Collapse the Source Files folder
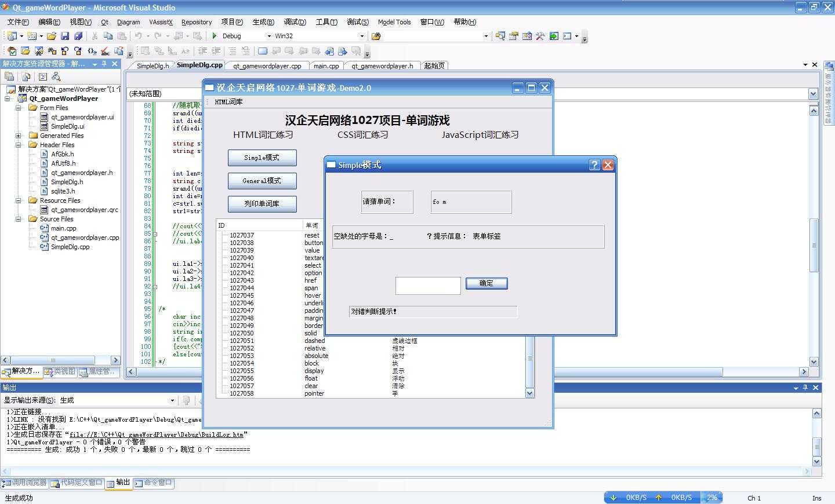 [x=19, y=219]
